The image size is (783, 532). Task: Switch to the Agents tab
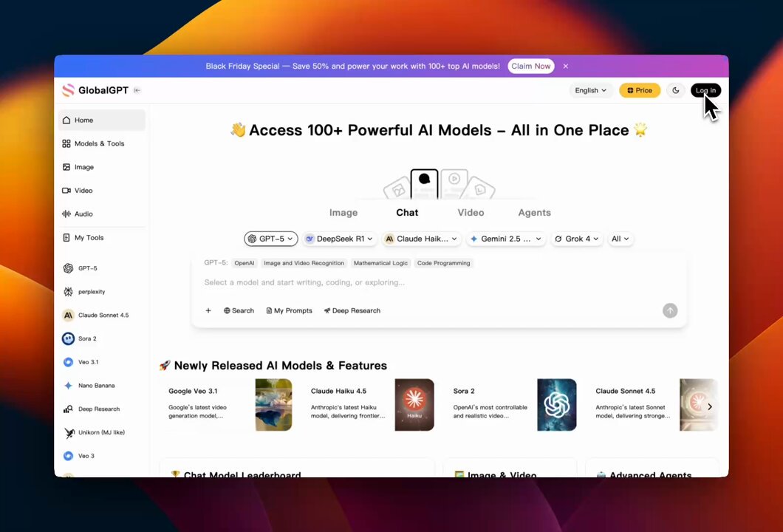click(x=534, y=213)
